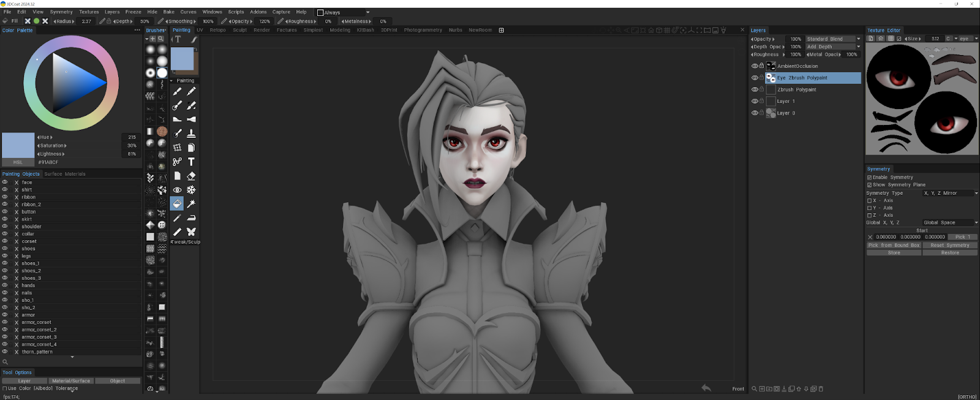Image resolution: width=980 pixels, height=400 pixels.
Task: Select the Text tool in Painting tools
Action: click(x=191, y=162)
